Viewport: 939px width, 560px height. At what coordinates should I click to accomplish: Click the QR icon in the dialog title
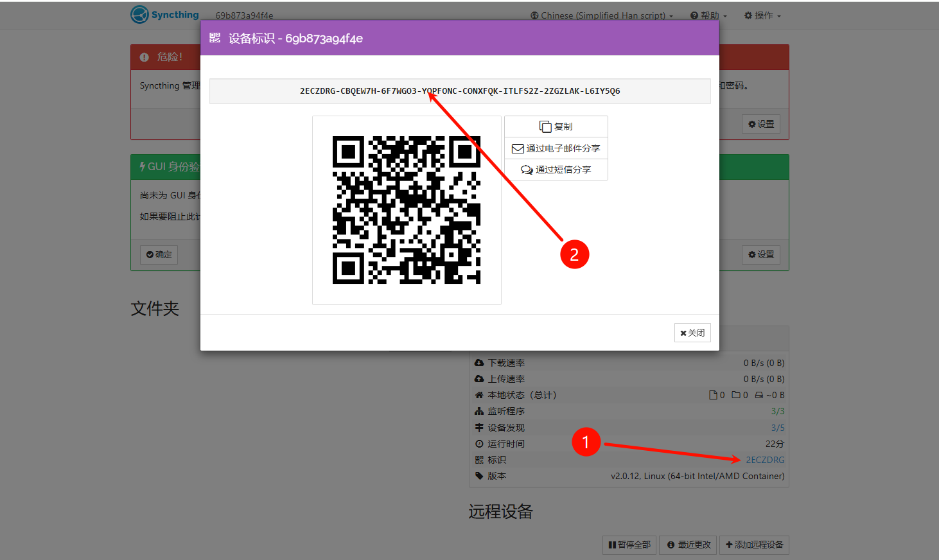point(215,39)
